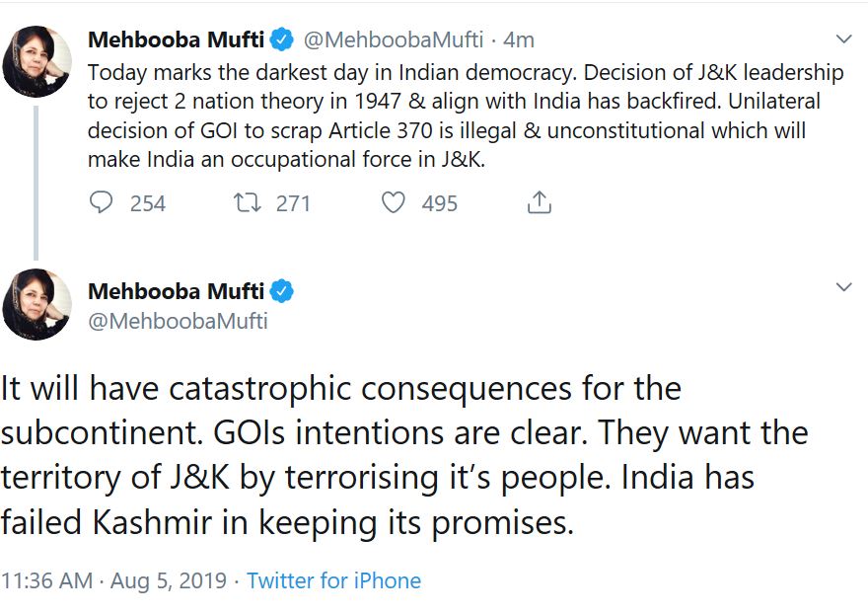The height and width of the screenshot is (614, 868).
Task: Click the 254 replies count
Action: pos(148,204)
